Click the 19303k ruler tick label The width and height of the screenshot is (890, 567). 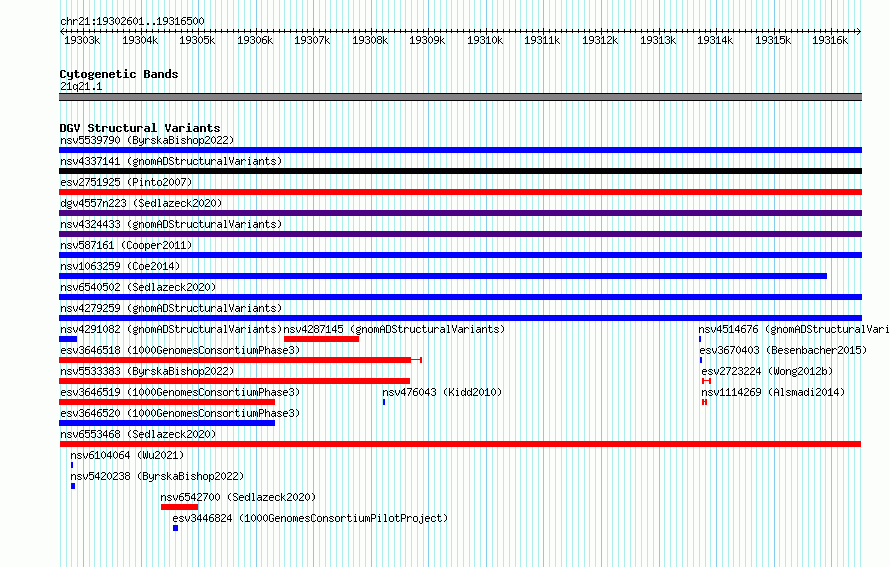[x=82, y=40]
